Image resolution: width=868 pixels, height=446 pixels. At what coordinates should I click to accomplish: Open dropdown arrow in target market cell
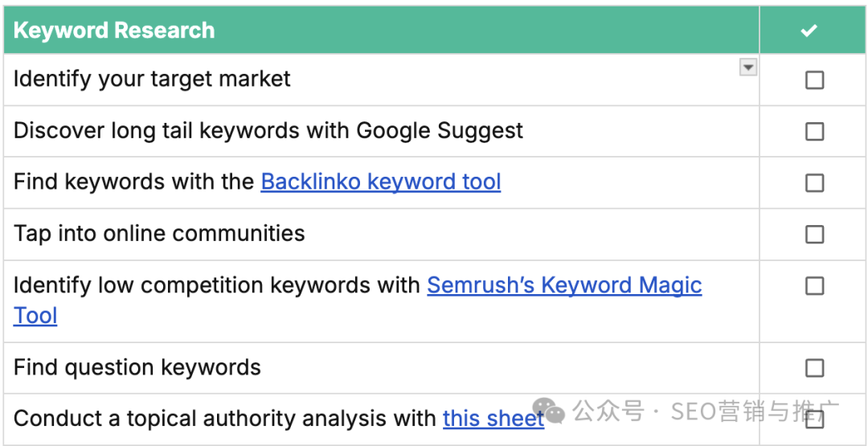[x=748, y=68]
